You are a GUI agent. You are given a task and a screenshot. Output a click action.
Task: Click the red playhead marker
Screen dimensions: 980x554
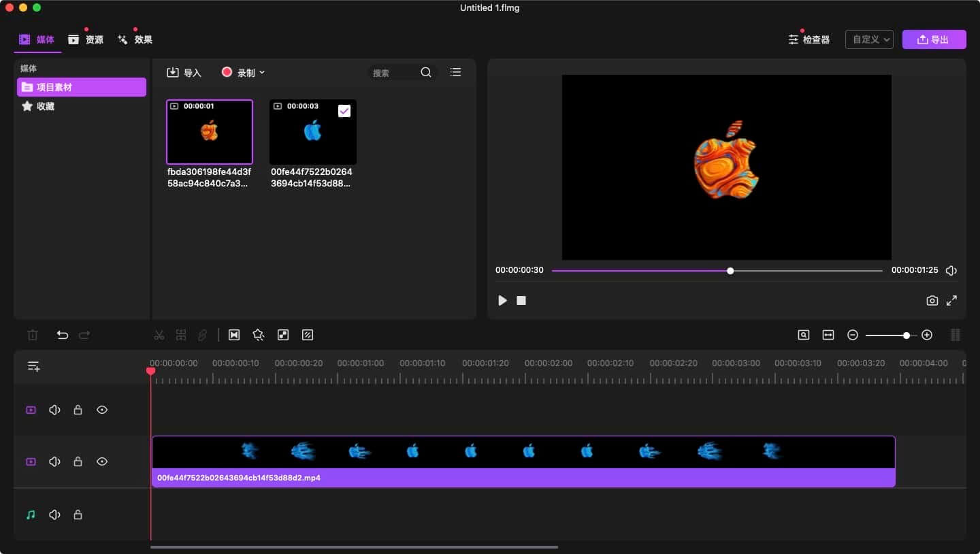tap(151, 371)
